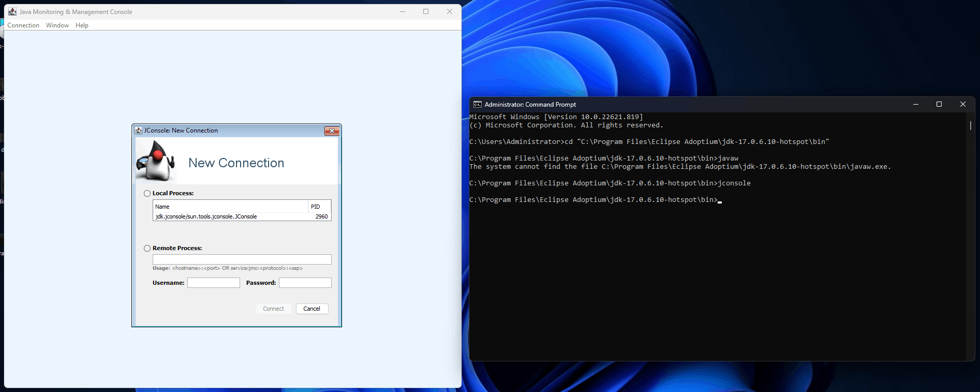Select the Local Process radio button
This screenshot has height=392, width=980.
[x=147, y=193]
